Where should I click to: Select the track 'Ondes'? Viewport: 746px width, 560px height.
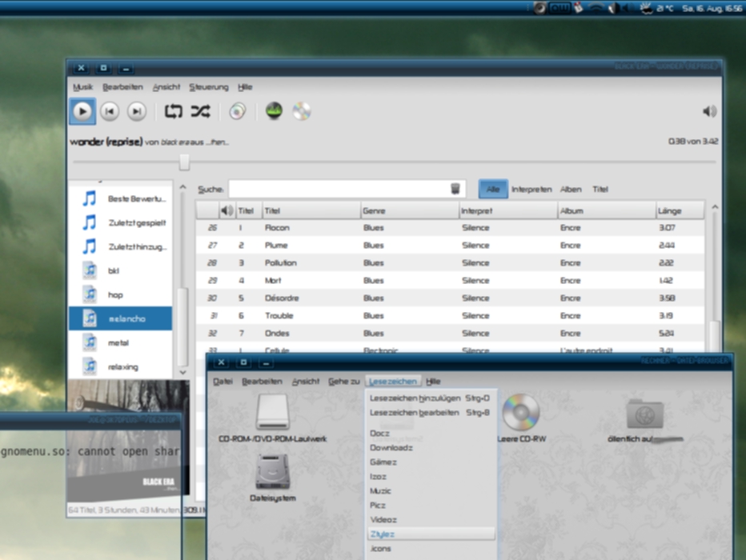click(x=450, y=334)
